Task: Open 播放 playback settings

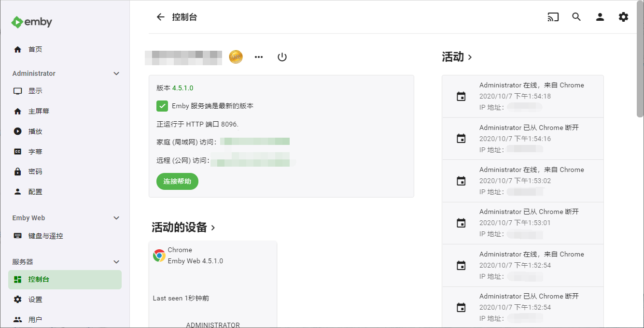Action: tap(65, 131)
